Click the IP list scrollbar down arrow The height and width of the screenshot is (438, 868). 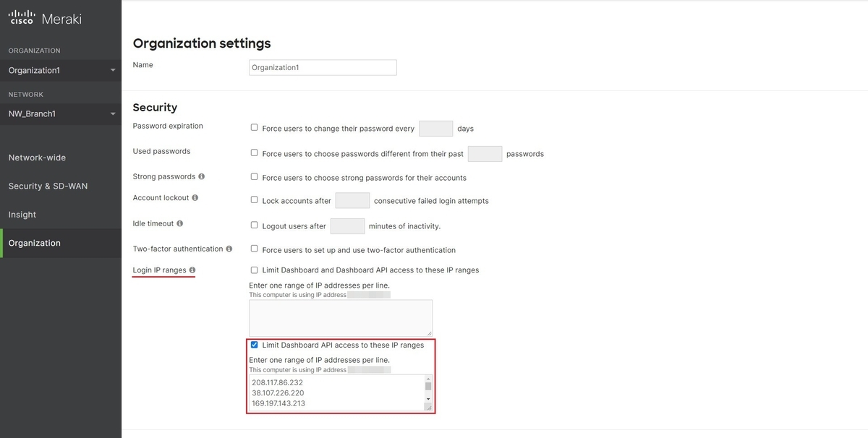[428, 399]
